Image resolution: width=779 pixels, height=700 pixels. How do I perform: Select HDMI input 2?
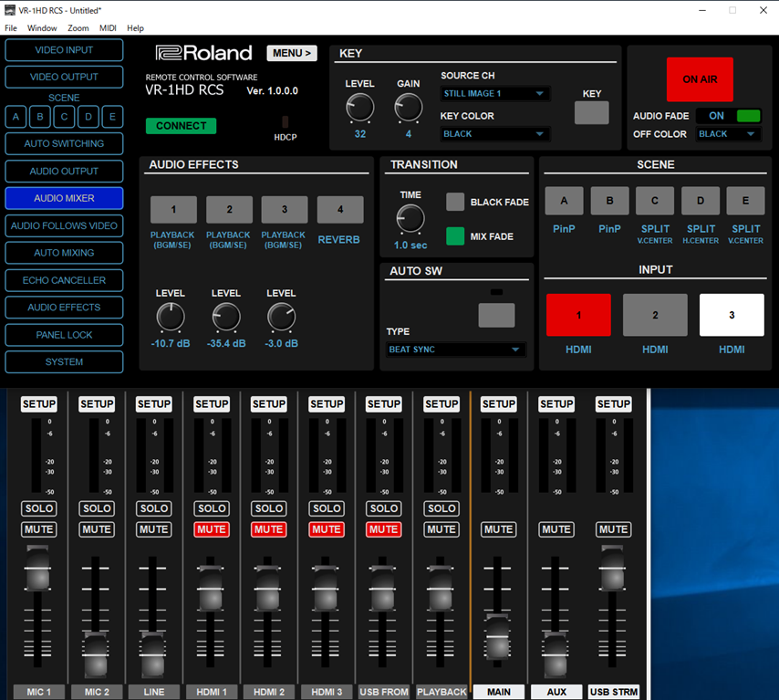pos(655,315)
